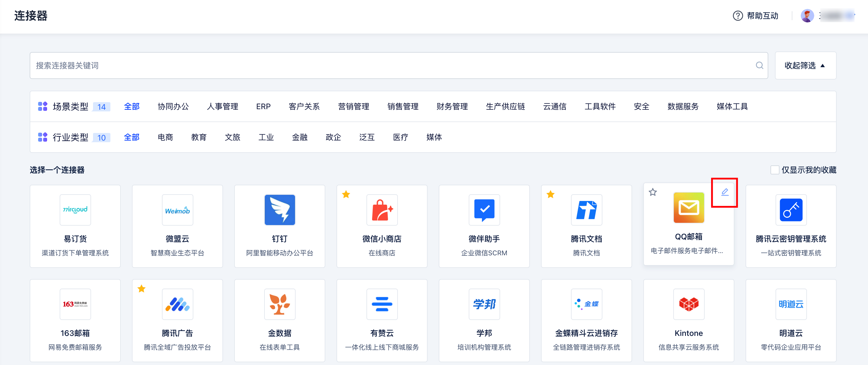Open the 163邮箱 connector logo

tap(75, 304)
